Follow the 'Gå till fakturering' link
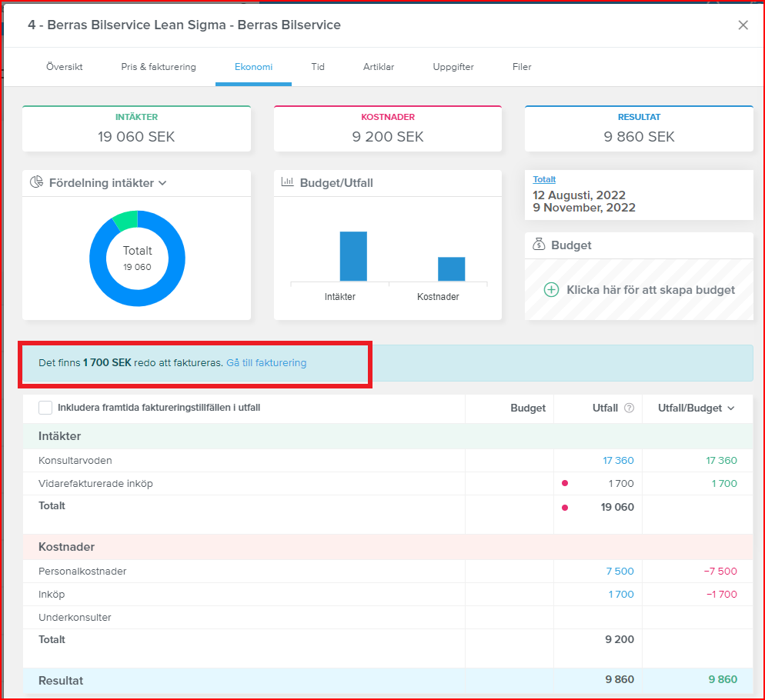Image resolution: width=765 pixels, height=700 pixels. pos(266,363)
